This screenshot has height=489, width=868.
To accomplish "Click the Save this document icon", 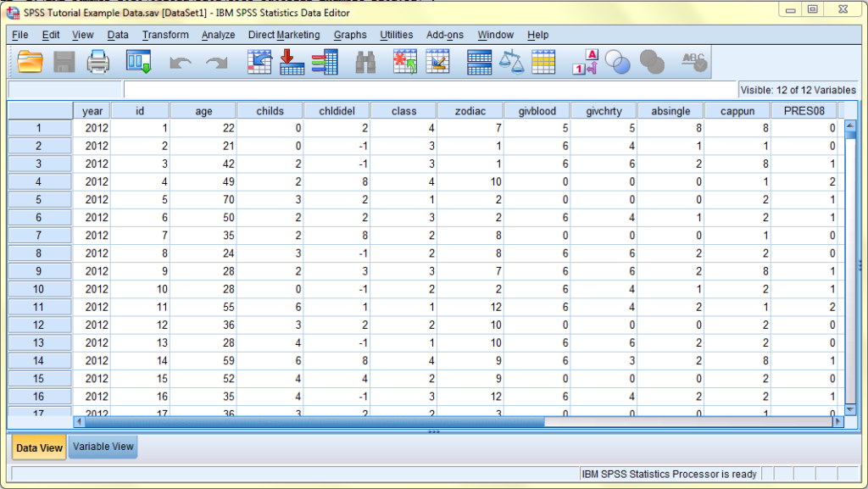I will (64, 62).
